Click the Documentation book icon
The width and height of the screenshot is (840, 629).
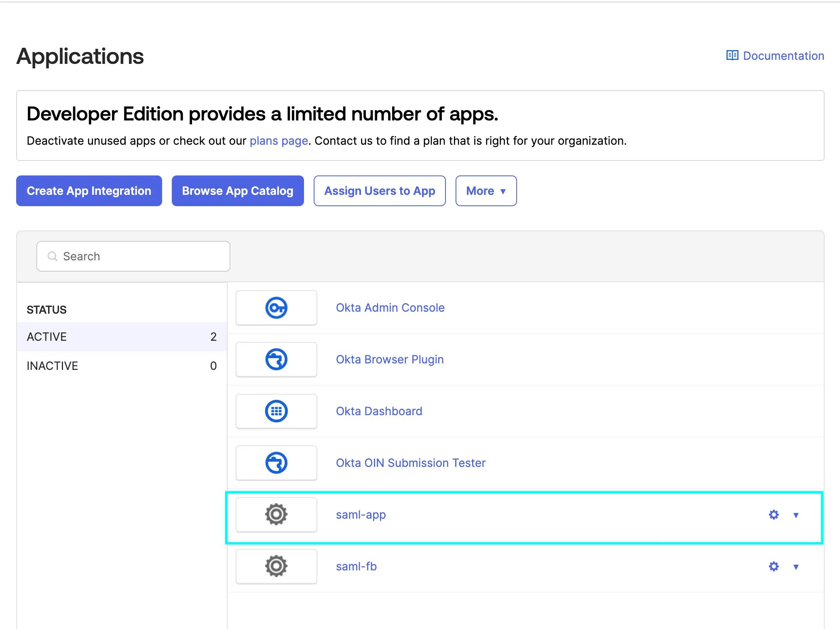(x=732, y=55)
